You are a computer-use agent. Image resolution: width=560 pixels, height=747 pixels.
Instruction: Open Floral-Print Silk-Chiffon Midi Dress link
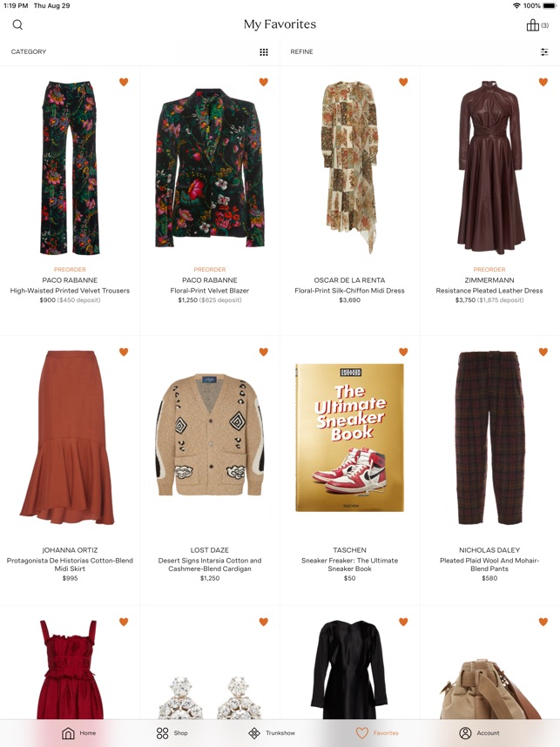coord(349,291)
